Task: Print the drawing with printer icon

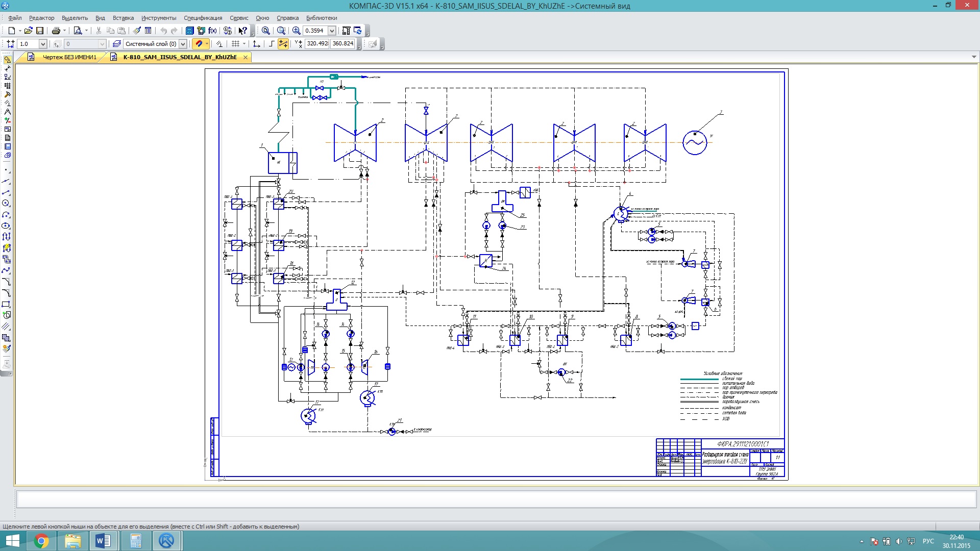Action: pos(56,31)
